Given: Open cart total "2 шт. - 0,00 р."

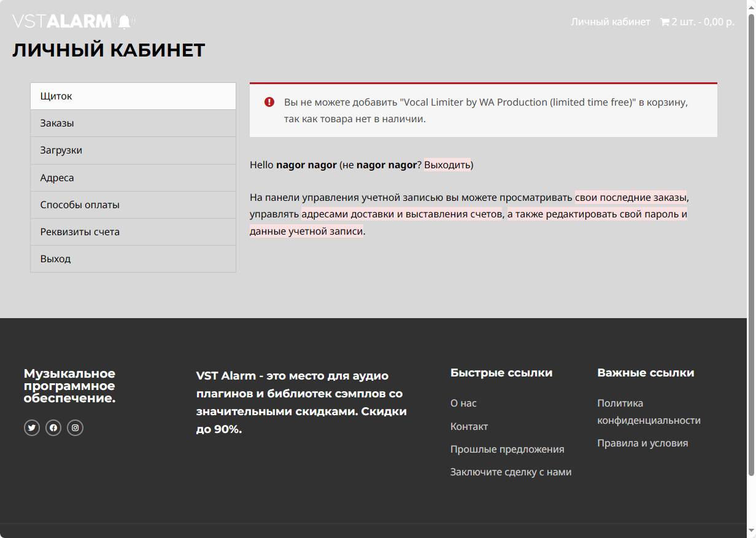Looking at the screenshot, I should click(x=703, y=21).
